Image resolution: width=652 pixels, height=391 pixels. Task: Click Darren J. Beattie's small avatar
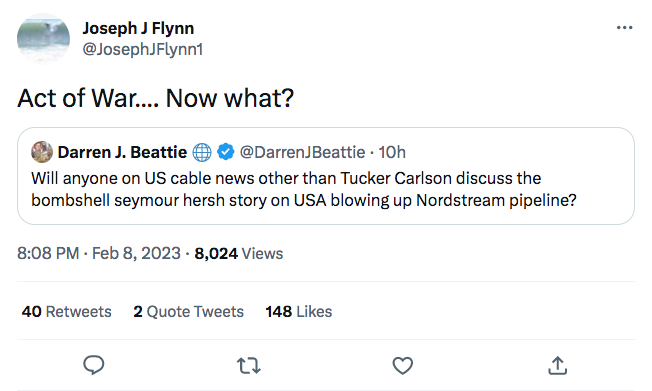tap(42, 152)
